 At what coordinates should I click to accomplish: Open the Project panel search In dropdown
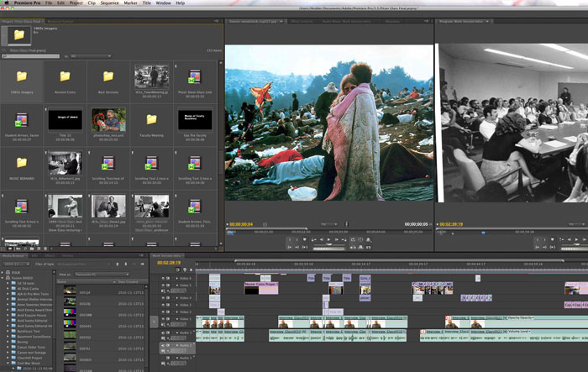point(91,56)
